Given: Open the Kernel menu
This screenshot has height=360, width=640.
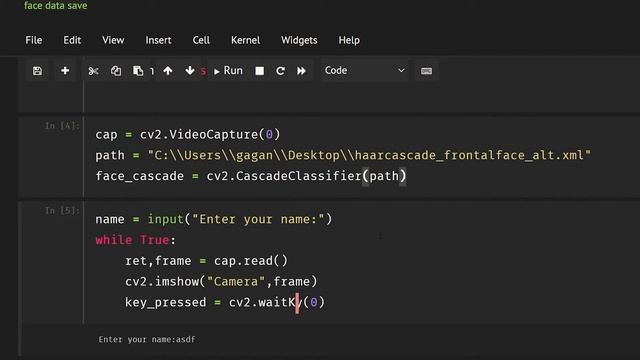Looking at the screenshot, I should tap(245, 40).
